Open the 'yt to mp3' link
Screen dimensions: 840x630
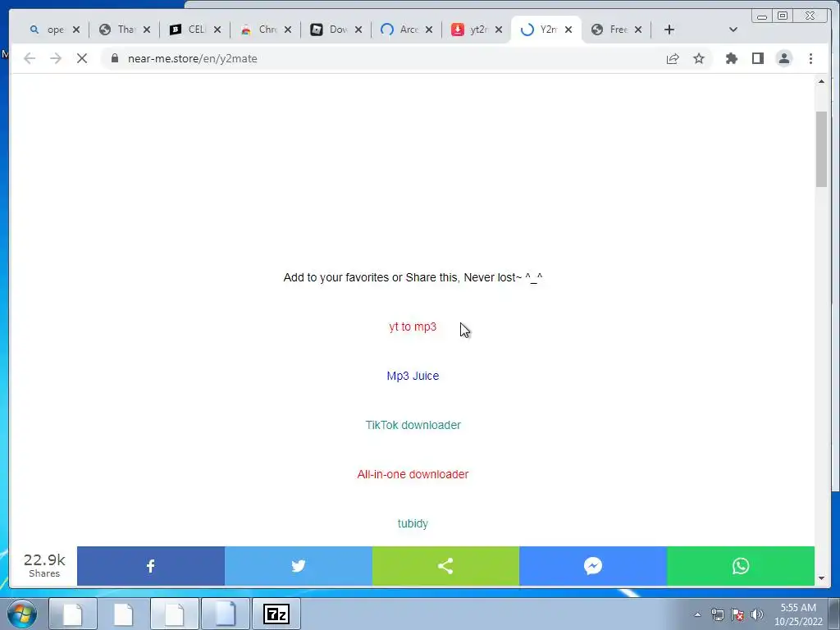point(413,326)
